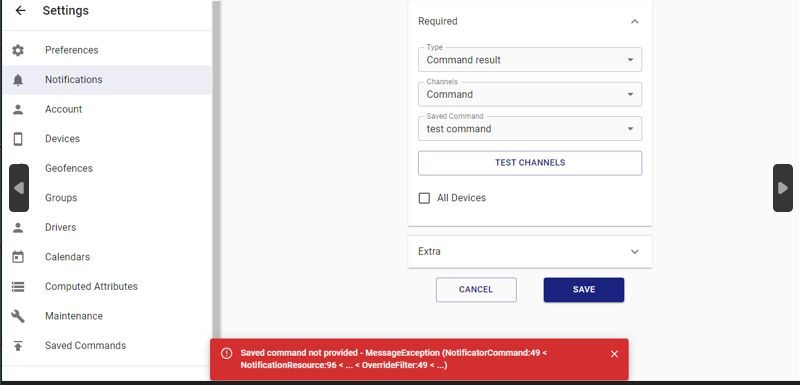Click the TEST CHANNELS button

530,163
